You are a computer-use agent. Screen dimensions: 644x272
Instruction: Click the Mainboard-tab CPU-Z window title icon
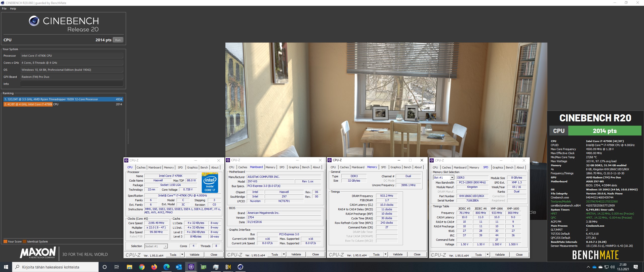[228, 160]
